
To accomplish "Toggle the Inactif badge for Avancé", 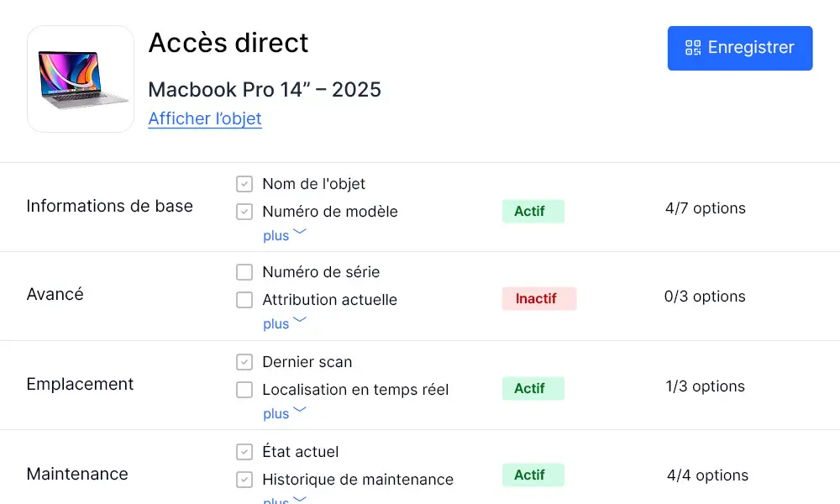I will click(x=538, y=299).
